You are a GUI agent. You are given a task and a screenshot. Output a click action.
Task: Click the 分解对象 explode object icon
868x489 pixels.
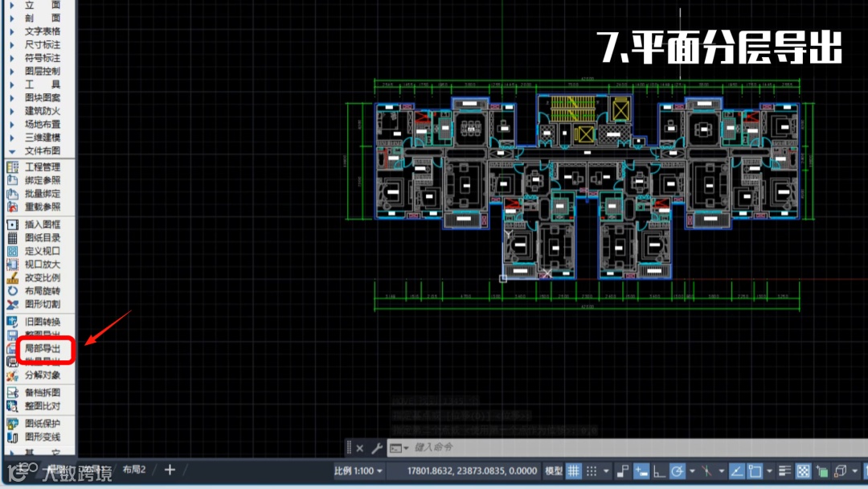tap(12, 375)
